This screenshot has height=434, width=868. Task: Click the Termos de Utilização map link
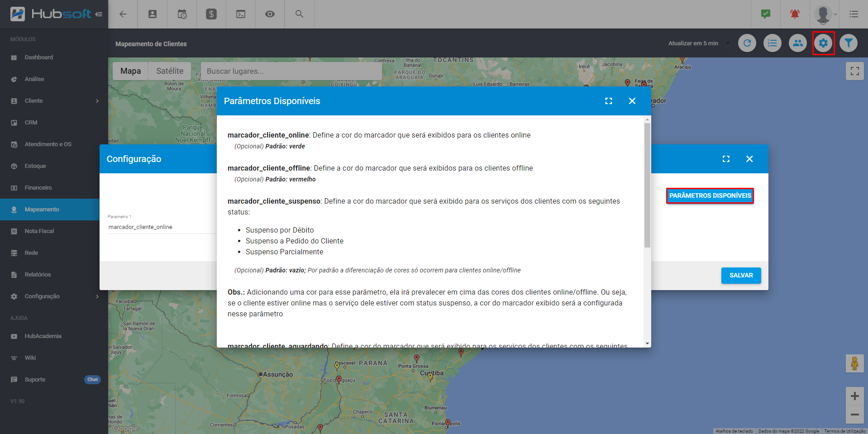844,431
